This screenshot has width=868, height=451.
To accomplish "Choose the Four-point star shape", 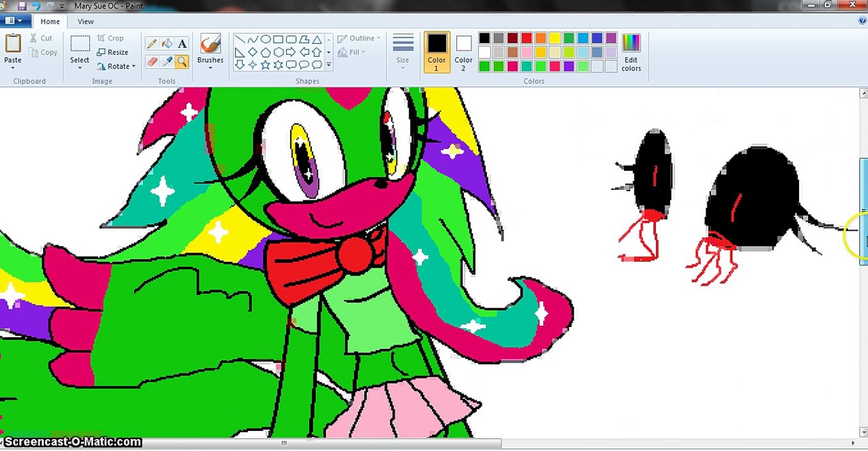I will [x=253, y=65].
